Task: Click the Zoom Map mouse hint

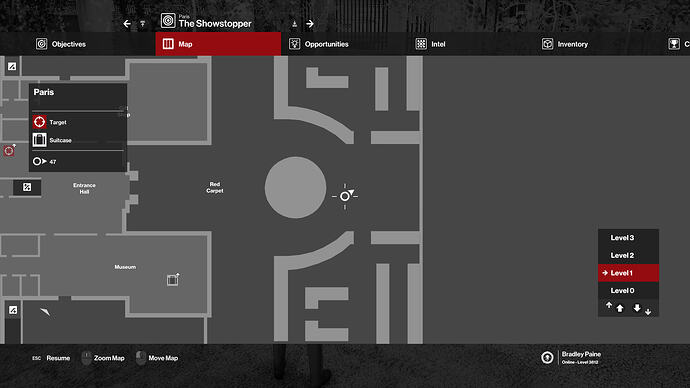Action: click(103, 358)
